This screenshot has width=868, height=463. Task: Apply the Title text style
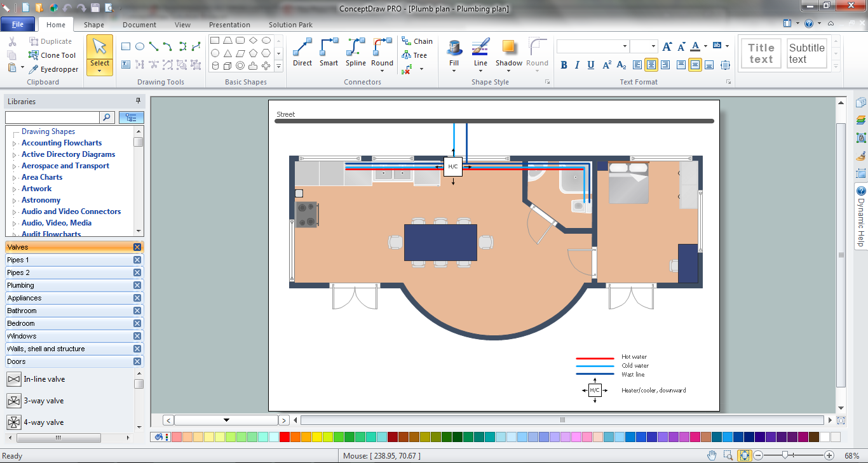pos(761,53)
